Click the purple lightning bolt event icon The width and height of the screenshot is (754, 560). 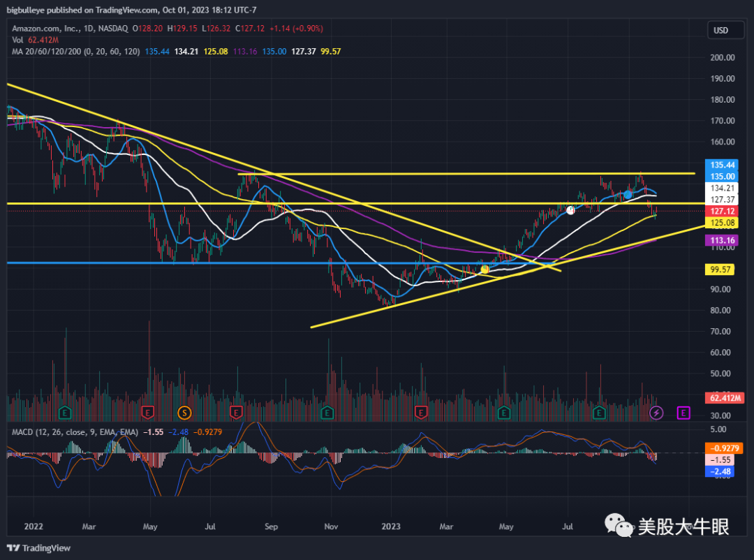tap(656, 412)
